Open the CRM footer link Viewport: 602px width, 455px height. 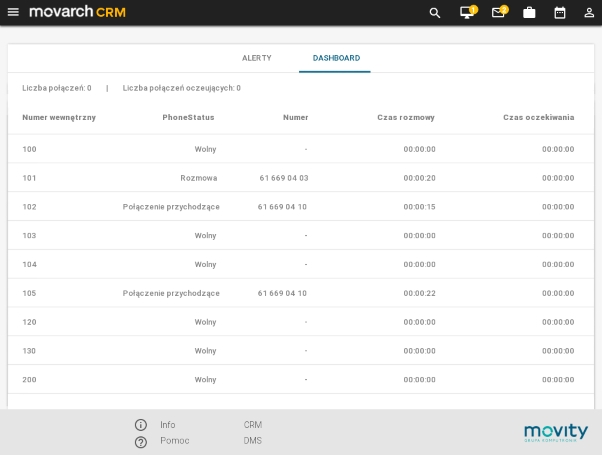pyautogui.click(x=253, y=425)
